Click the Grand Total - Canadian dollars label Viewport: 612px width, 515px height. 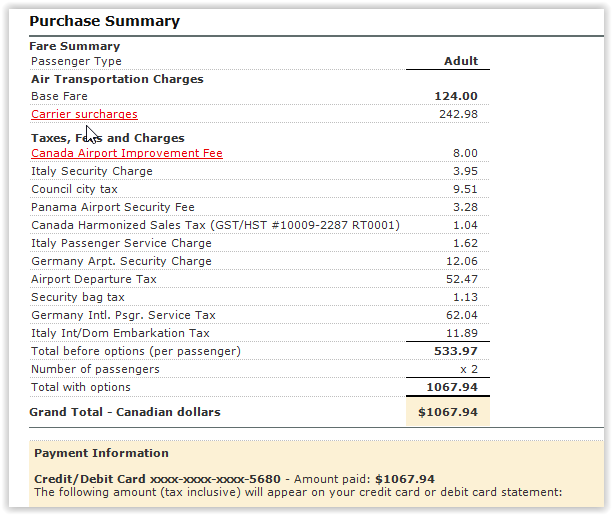[125, 412]
